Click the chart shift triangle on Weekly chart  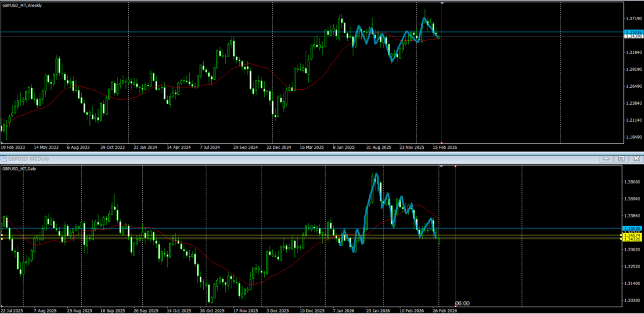pos(442,4)
